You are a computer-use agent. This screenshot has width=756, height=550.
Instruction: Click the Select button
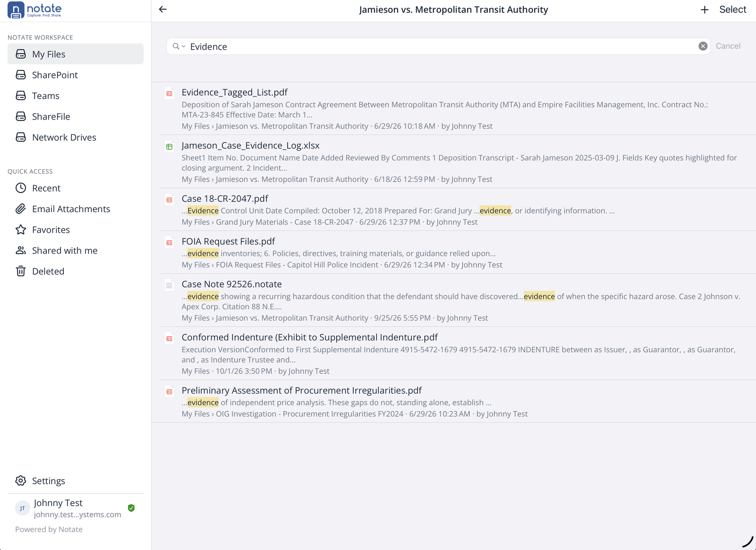click(732, 9)
